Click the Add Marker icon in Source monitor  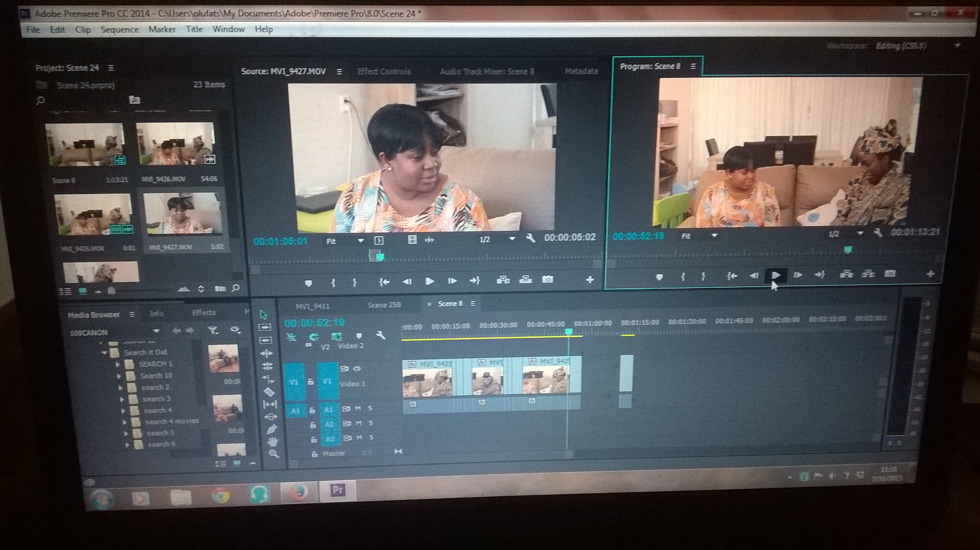(309, 283)
